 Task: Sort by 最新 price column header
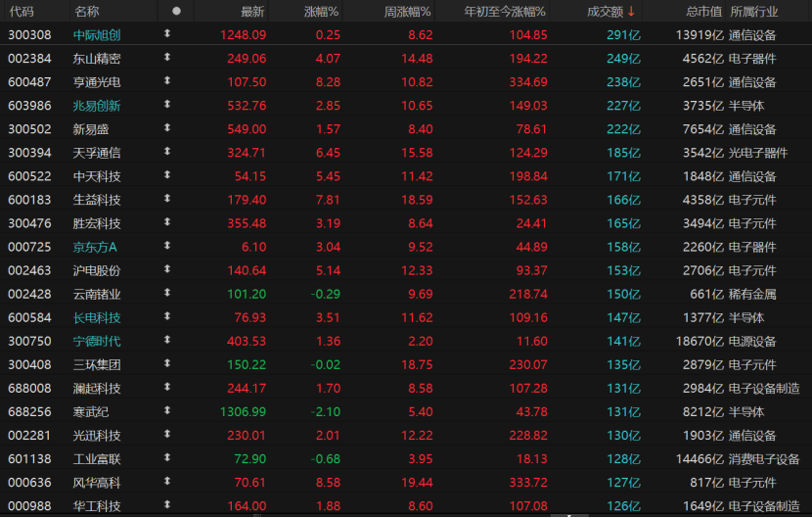(252, 12)
